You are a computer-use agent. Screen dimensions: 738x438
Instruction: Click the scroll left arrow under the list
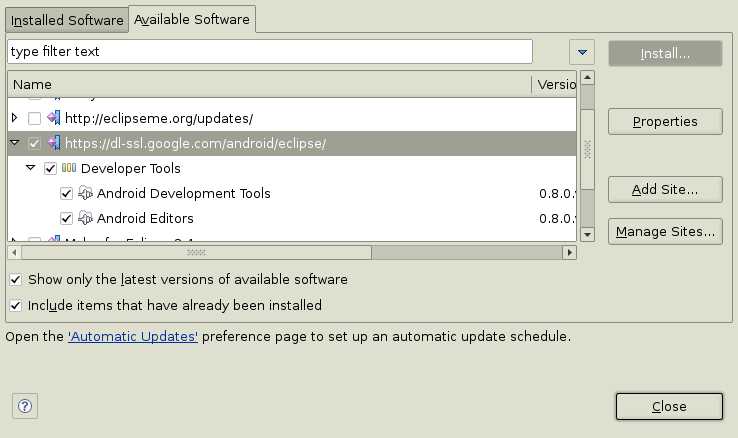click(x=15, y=253)
